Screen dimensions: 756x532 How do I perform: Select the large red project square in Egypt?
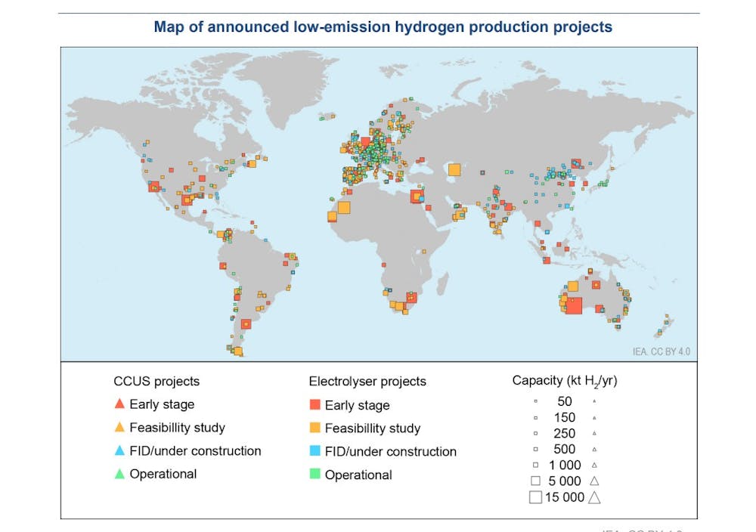(x=417, y=196)
